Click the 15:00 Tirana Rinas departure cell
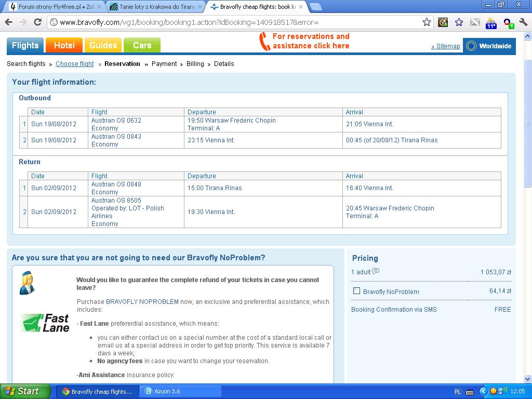The width and height of the screenshot is (532, 399). click(263, 188)
